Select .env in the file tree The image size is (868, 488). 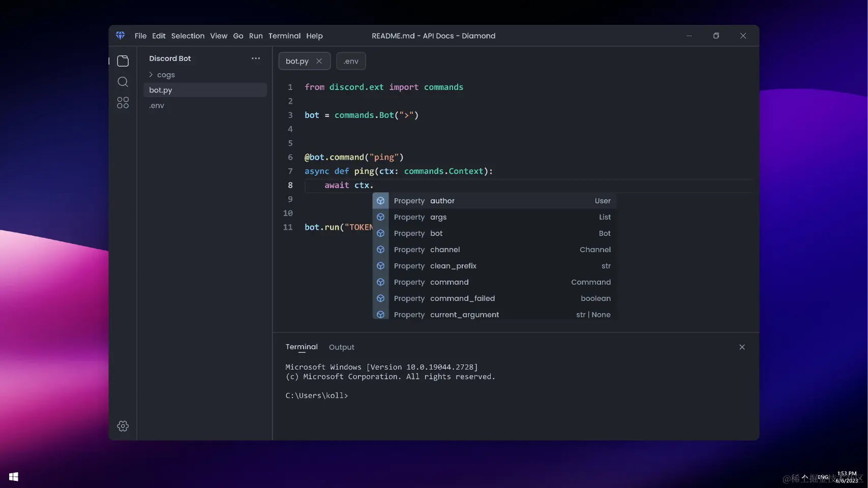click(205, 106)
